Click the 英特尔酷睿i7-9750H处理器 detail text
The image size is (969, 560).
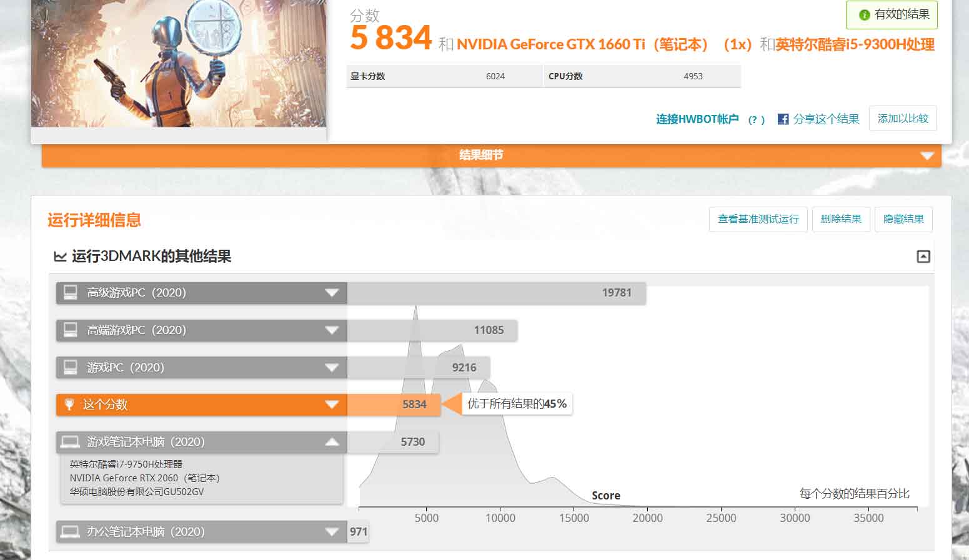pyautogui.click(x=126, y=464)
